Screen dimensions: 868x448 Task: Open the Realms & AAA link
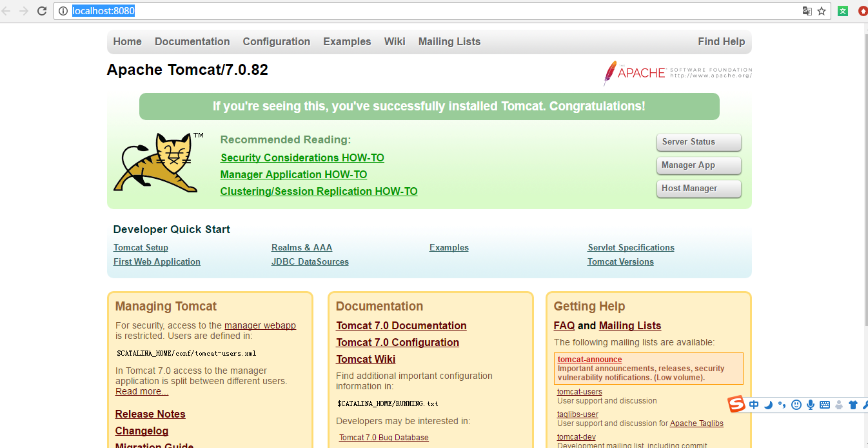[302, 247]
